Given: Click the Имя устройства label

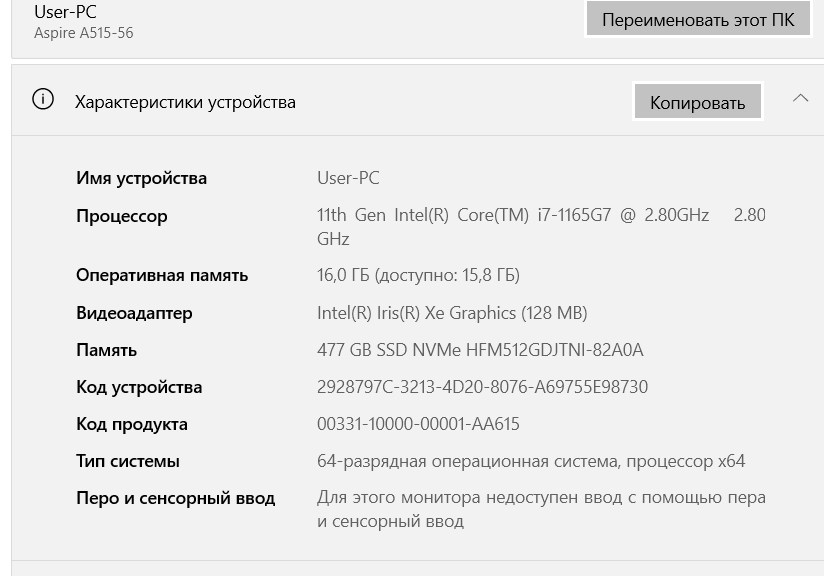Looking at the screenshot, I should [141, 178].
